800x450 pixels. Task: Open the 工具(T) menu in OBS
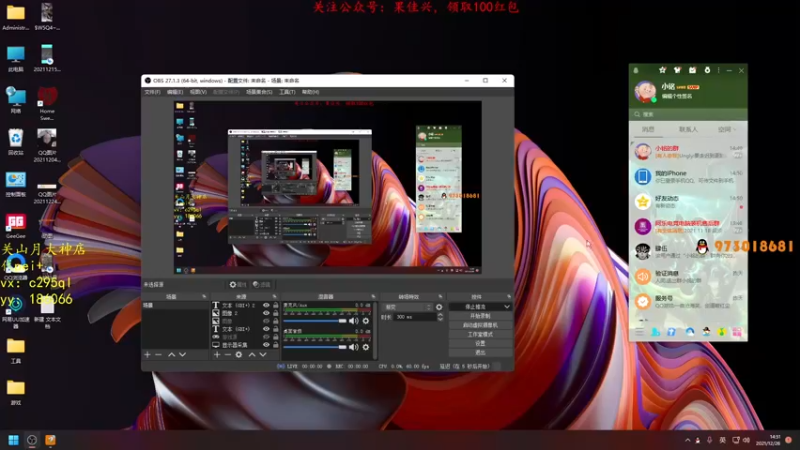[x=287, y=92]
